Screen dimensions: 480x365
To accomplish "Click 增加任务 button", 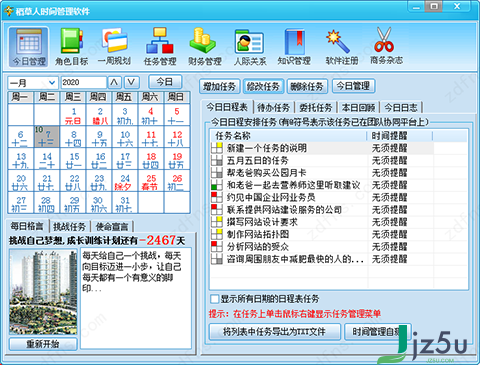I will tap(219, 87).
